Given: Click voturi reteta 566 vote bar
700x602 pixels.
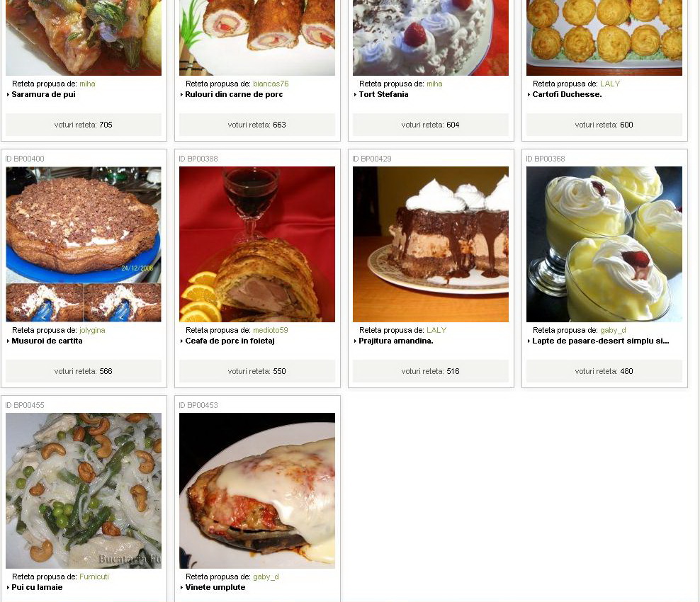Looking at the screenshot, I should (84, 371).
